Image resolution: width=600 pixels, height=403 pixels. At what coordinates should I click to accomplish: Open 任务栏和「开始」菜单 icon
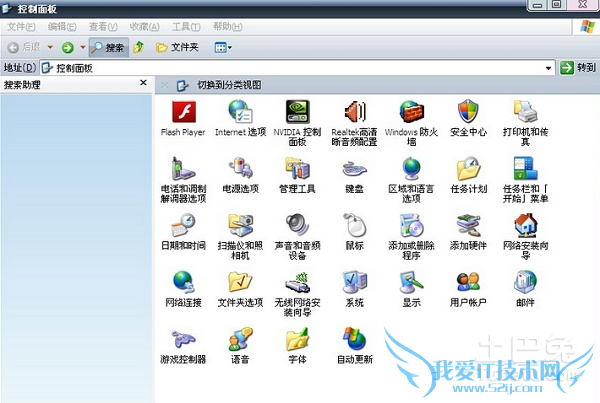(x=525, y=180)
